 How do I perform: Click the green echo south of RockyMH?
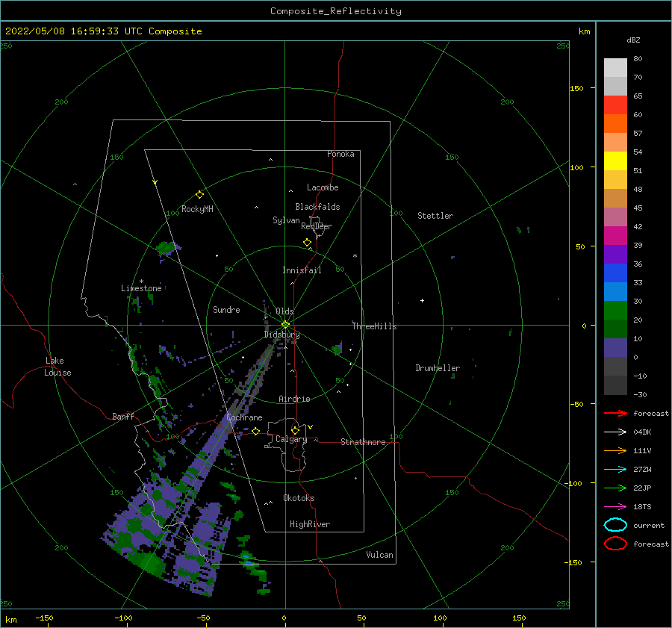[167, 247]
